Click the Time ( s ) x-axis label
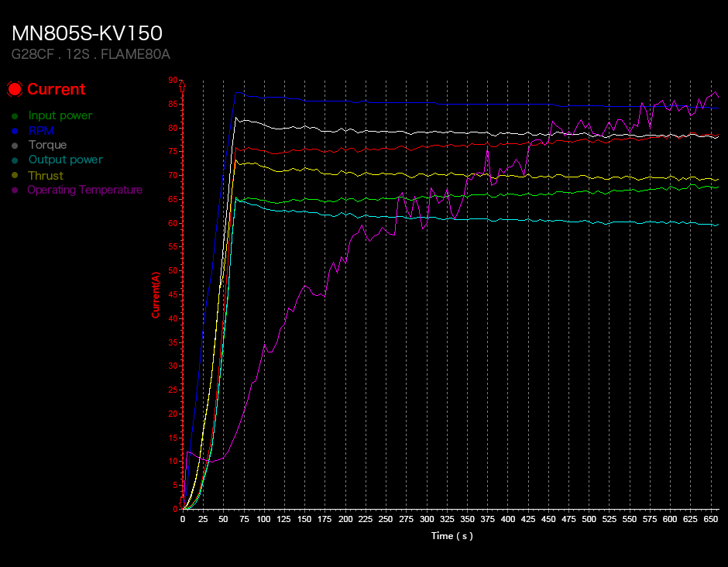 tap(452, 536)
